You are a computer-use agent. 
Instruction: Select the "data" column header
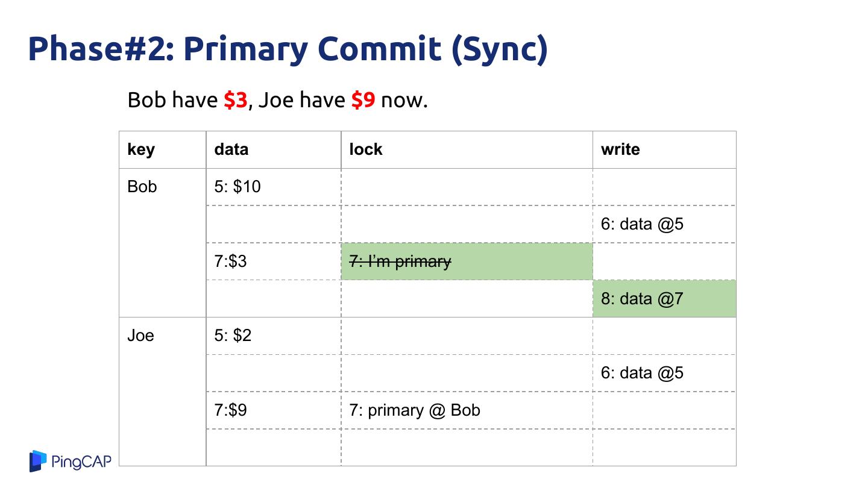[x=231, y=149]
